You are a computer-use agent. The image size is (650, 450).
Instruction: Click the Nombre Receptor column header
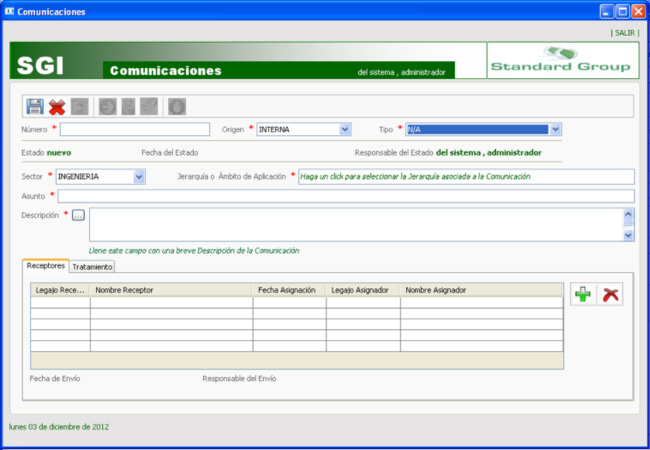170,290
